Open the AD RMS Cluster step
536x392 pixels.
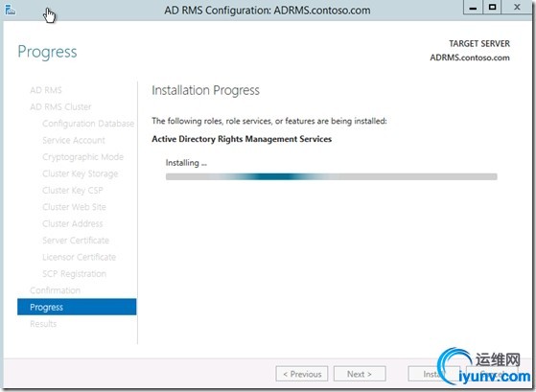click(60, 107)
